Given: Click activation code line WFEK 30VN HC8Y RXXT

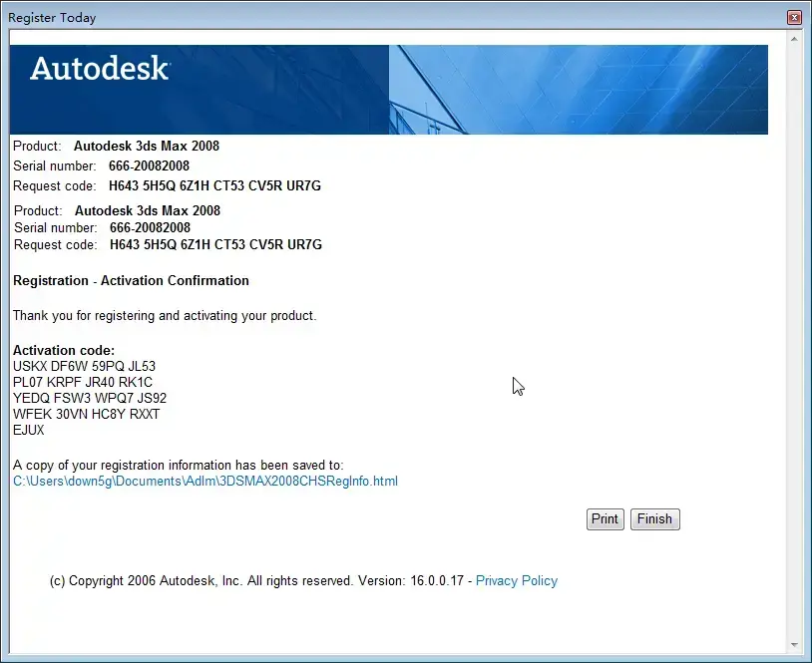Looking at the screenshot, I should coord(86,414).
